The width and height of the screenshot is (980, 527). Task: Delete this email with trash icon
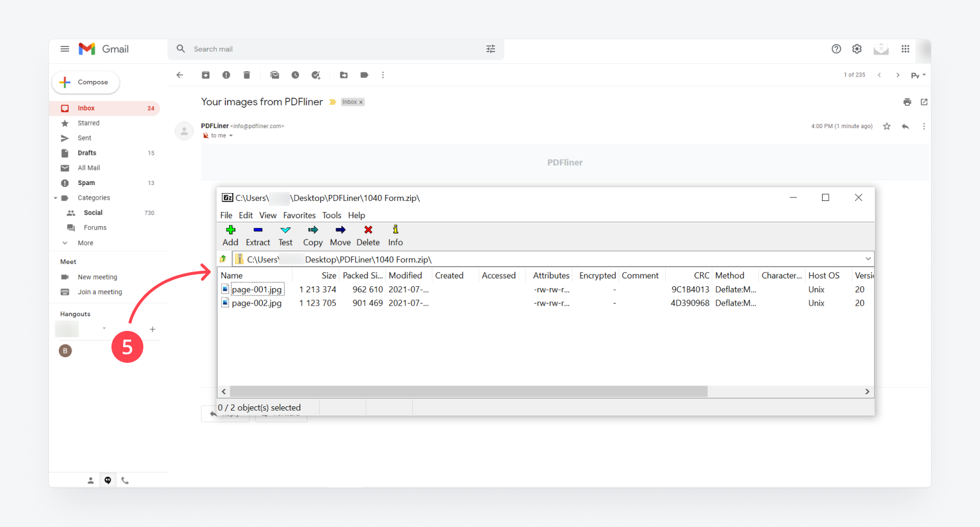click(x=247, y=75)
